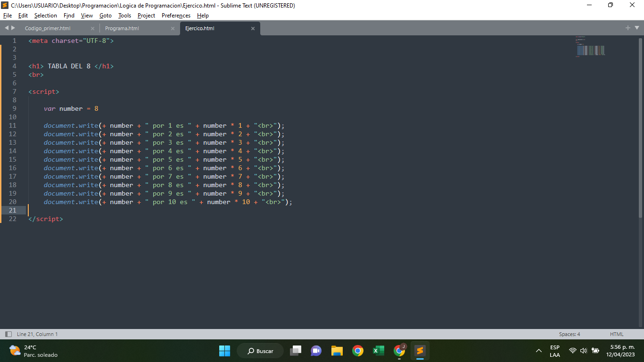This screenshot has width=644, height=362.
Task: Open the Goto menu
Action: [x=106, y=16]
